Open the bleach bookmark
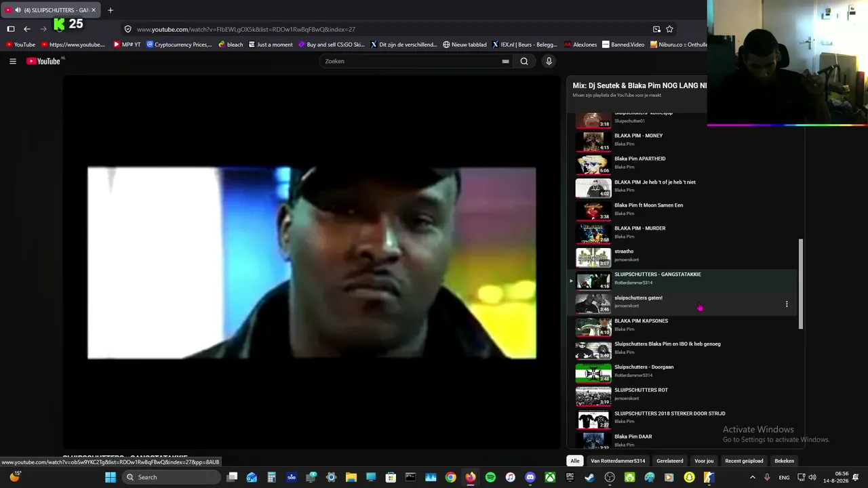This screenshot has width=868, height=488. coord(231,45)
